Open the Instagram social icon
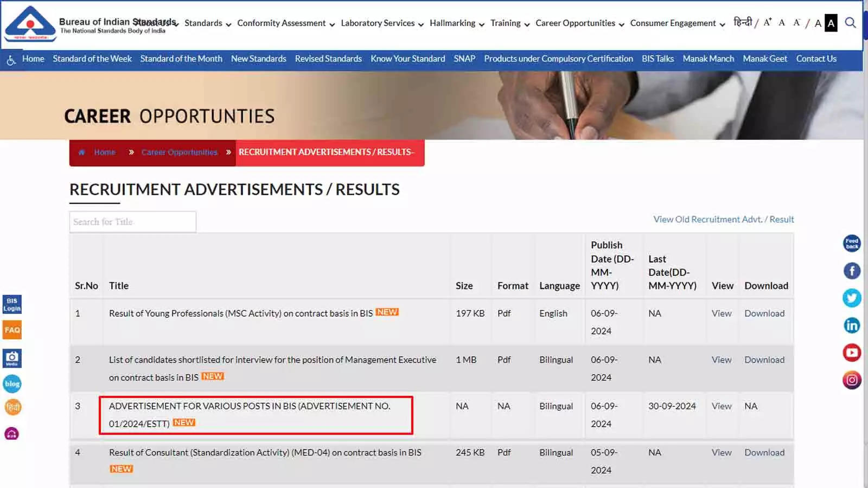The height and width of the screenshot is (488, 868). coord(852,380)
